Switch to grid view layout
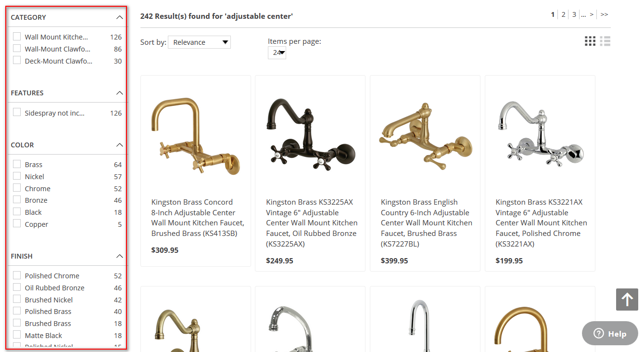The height and width of the screenshot is (352, 644). pos(590,41)
